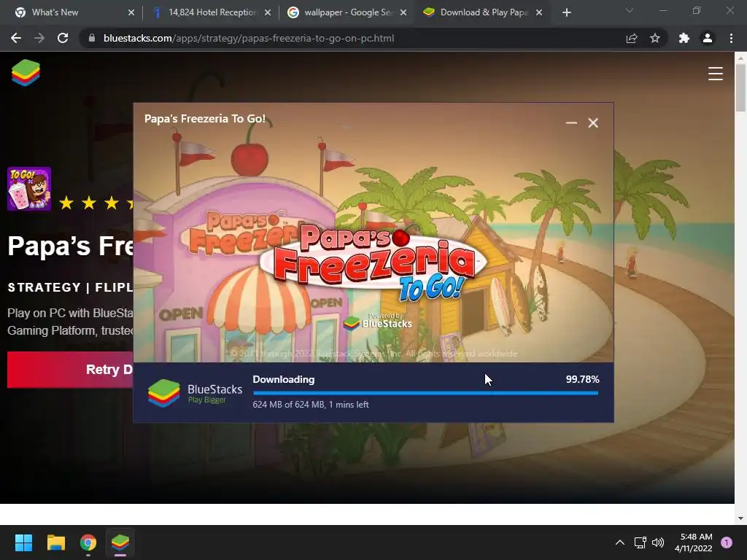Click the STRATEGY category link
The width and height of the screenshot is (747, 560).
44,287
